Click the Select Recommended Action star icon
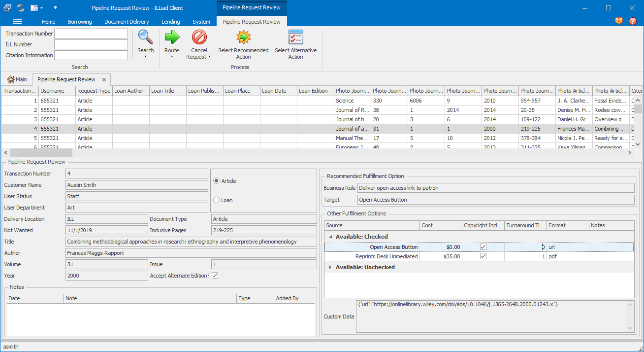Viewport: 644px width, 352px height. 243,36
